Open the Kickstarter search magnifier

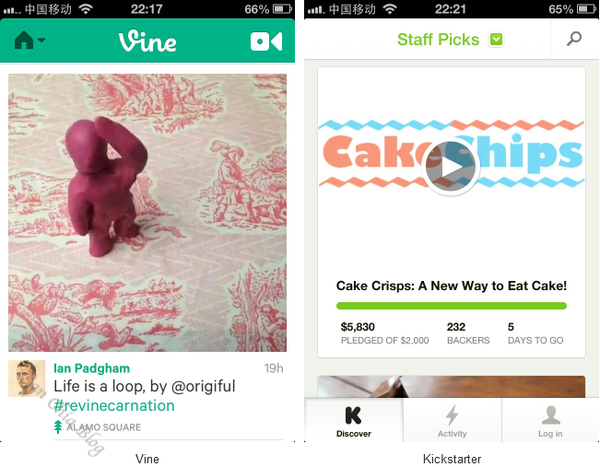pos(574,39)
